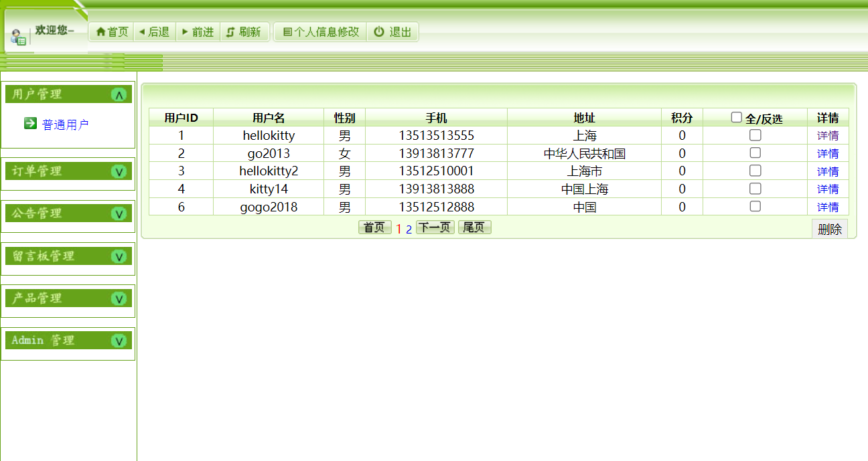The height and width of the screenshot is (461, 868).
Task: Open the Admin 管理 menu header
Action: (68, 341)
